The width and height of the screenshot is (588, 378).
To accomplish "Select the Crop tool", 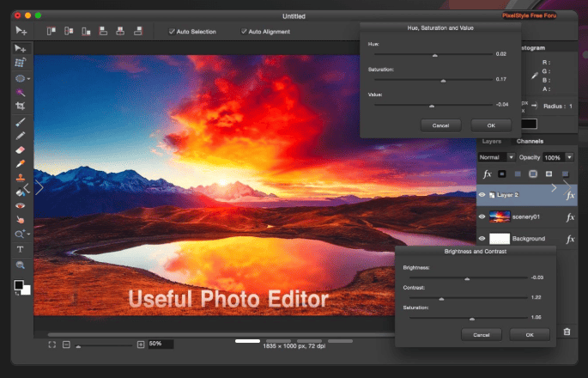I will tap(21, 107).
